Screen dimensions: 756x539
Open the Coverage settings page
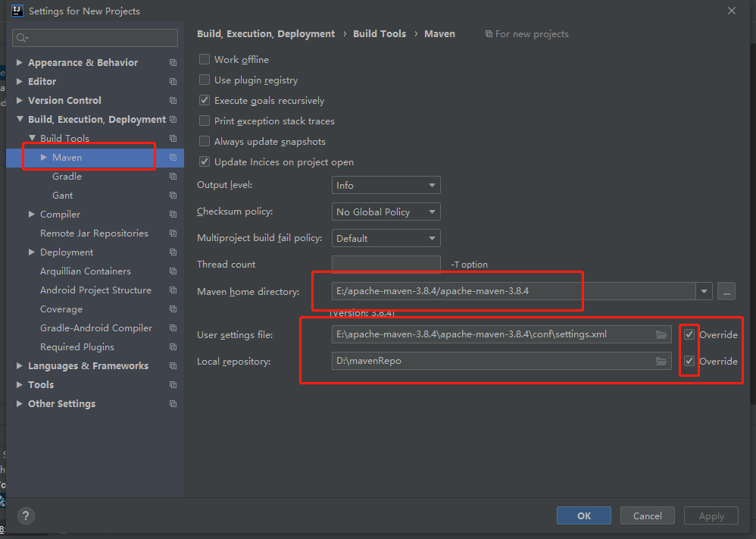(61, 309)
